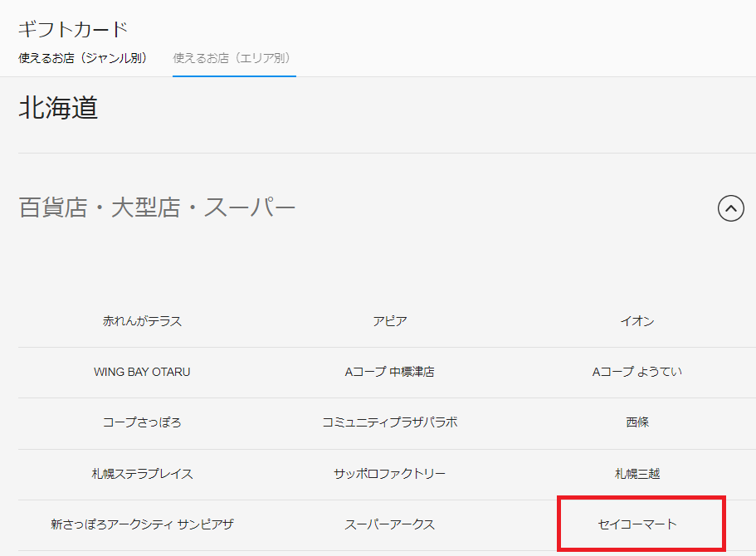Open 札幌ステラプレイス link
This screenshot has width=756, height=556.
[142, 474]
